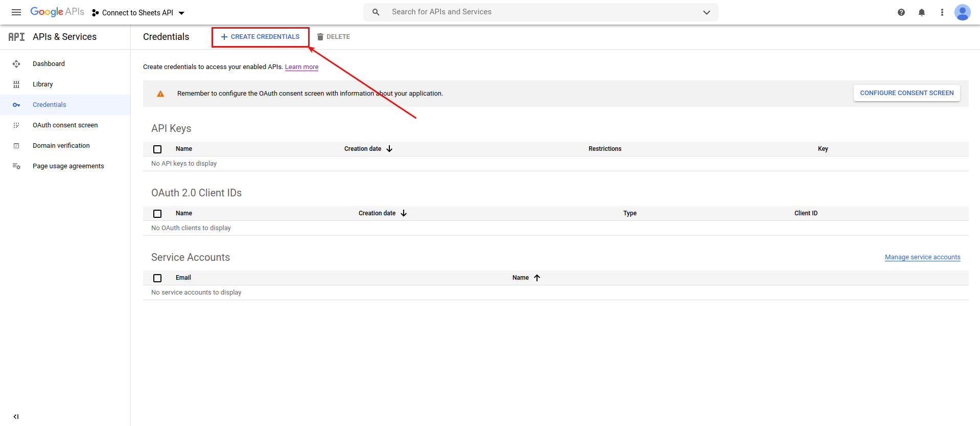980x426 pixels.
Task: Click Create Credentials button
Action: [x=260, y=37]
